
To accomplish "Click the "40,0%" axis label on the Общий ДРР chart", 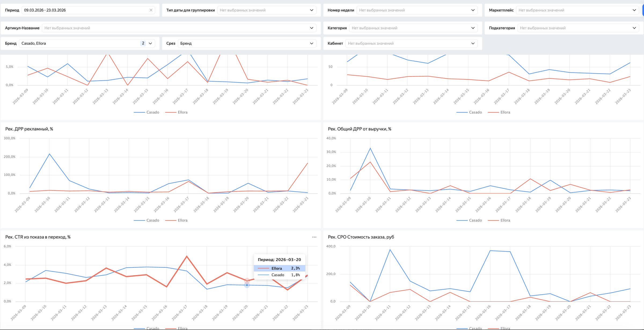I will tap(331, 138).
